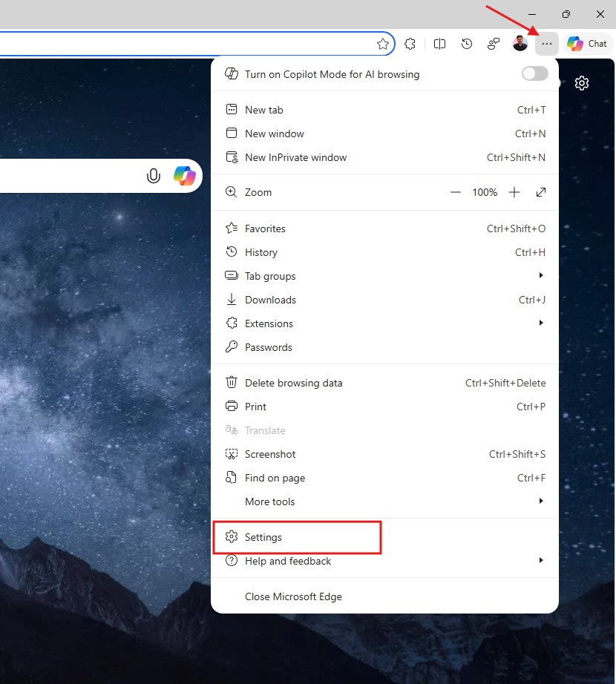Add this page to favorites via star icon
Viewport: 616px width, 684px height.
(x=384, y=44)
